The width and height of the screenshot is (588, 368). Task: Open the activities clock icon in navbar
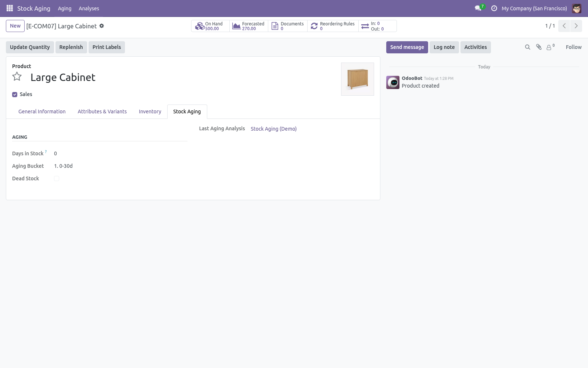pos(494,8)
